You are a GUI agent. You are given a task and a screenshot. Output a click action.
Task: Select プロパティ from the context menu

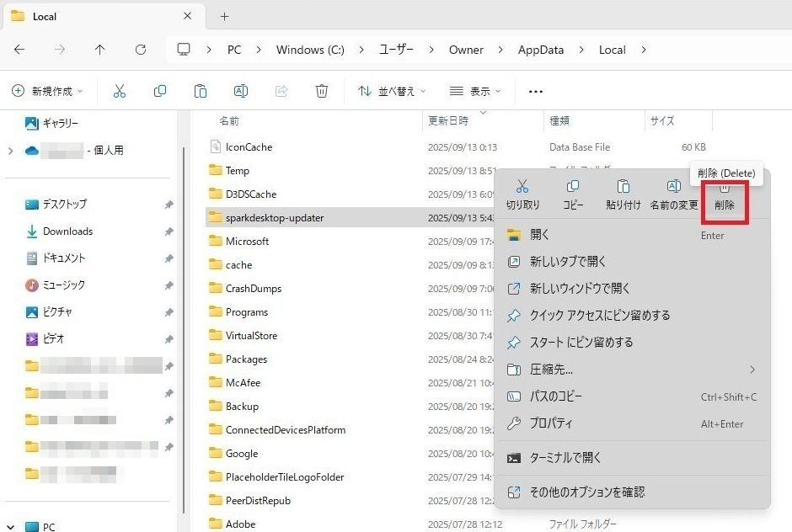point(551,423)
